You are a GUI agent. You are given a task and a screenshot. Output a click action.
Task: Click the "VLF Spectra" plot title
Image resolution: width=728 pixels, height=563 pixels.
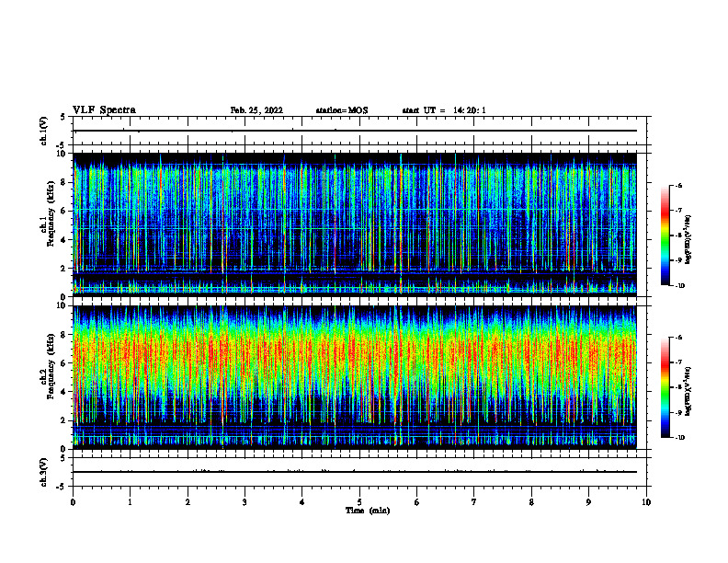tap(104, 110)
